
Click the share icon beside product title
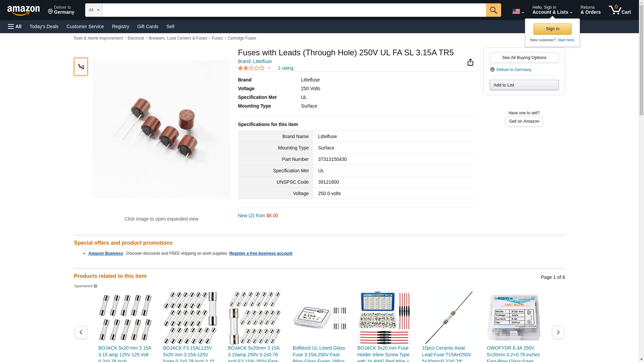tap(470, 62)
